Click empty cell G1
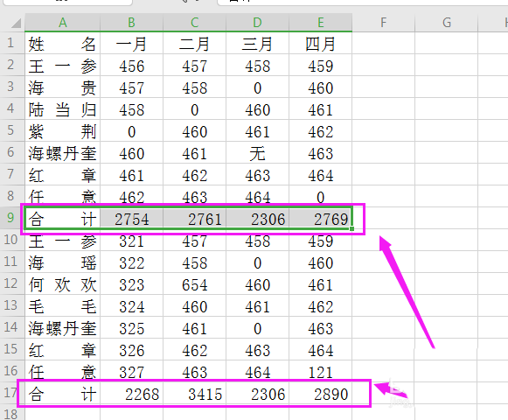This screenshot has width=508, height=420. (x=447, y=43)
